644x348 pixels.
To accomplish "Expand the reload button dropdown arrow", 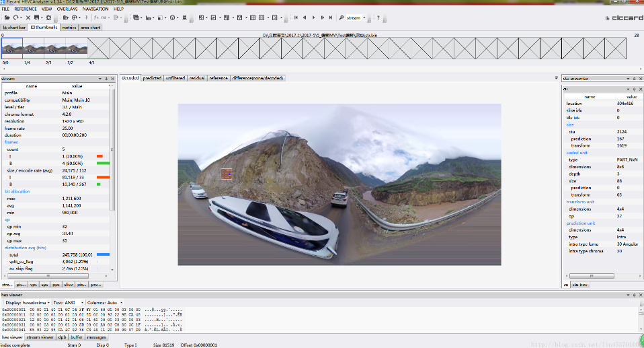I will [22, 18].
